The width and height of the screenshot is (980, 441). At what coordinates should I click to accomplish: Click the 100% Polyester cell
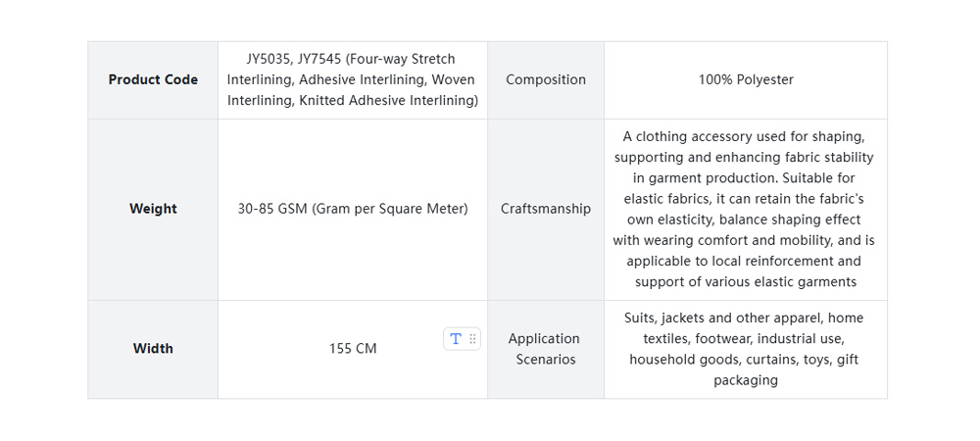[746, 80]
